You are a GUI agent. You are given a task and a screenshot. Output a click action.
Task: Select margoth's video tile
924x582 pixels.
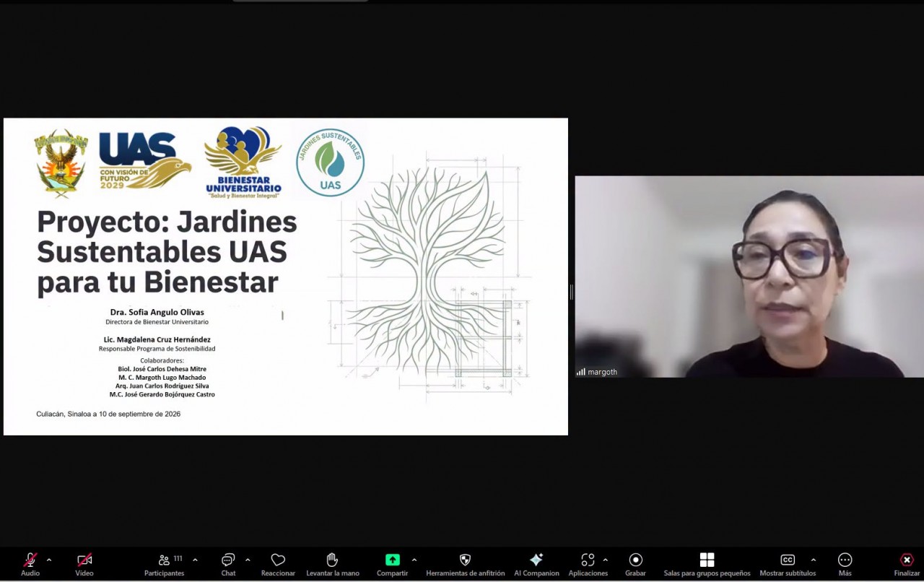[x=749, y=277]
